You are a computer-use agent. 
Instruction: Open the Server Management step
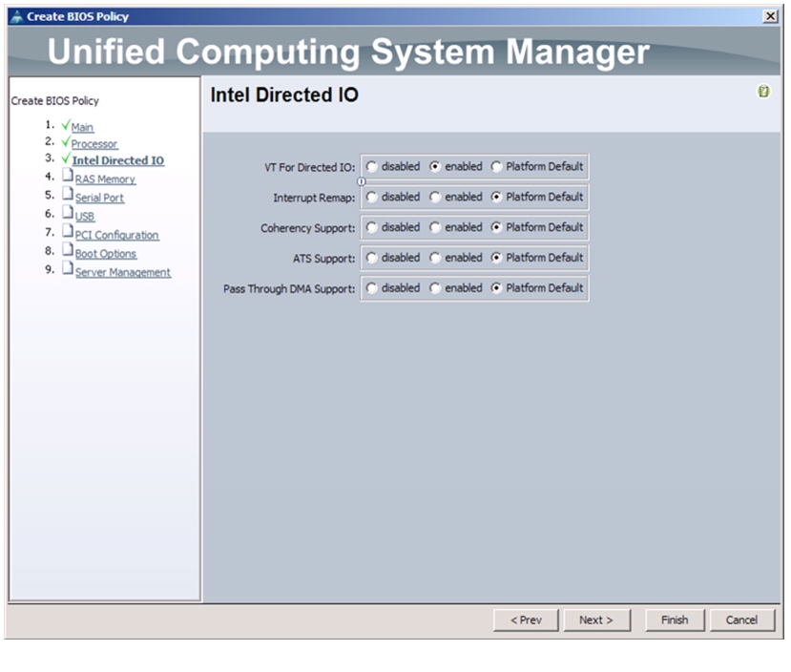pyautogui.click(x=123, y=272)
